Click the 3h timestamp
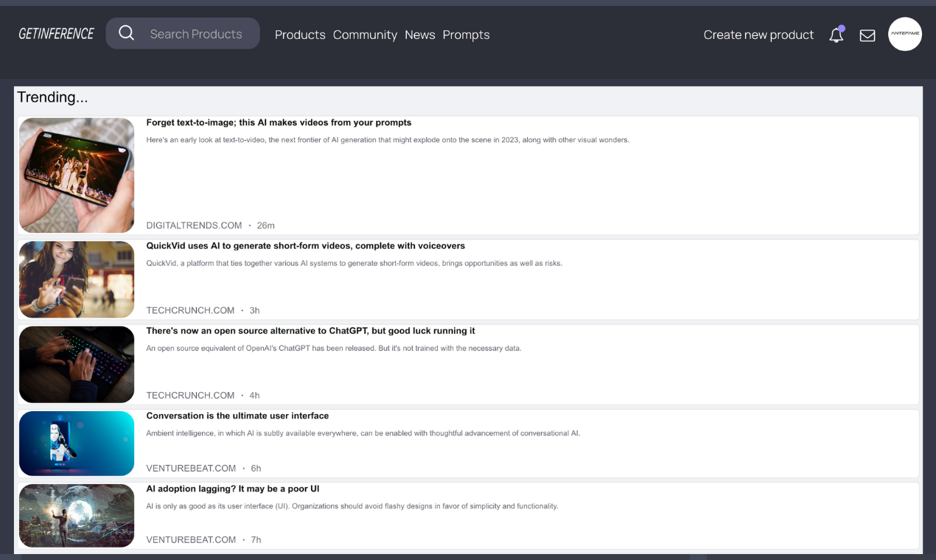The image size is (936, 560). [x=254, y=310]
